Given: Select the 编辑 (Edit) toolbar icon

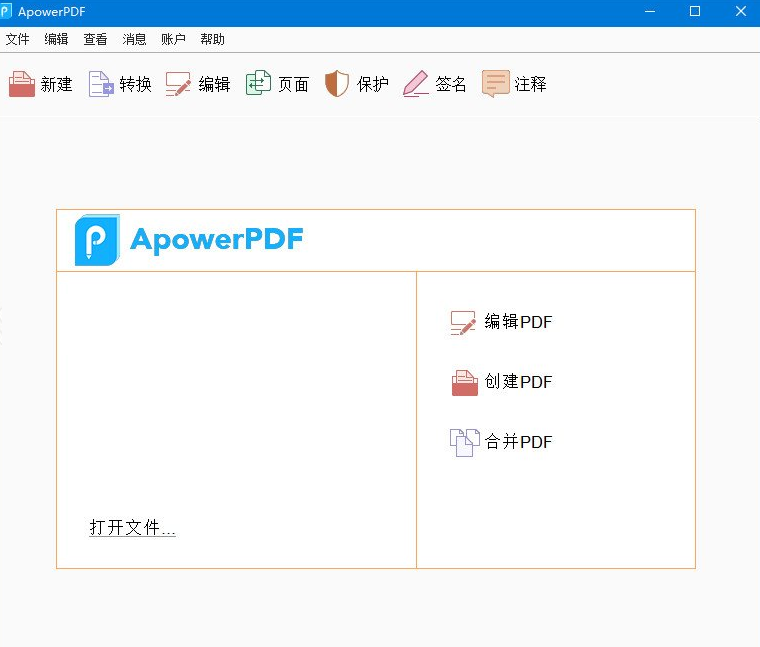Looking at the screenshot, I should (x=178, y=84).
